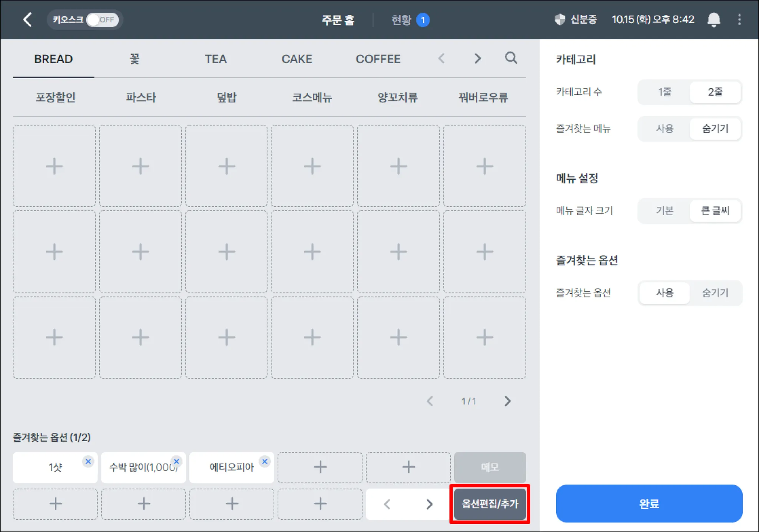Click the 옵션편집/추가 button

coord(490,504)
